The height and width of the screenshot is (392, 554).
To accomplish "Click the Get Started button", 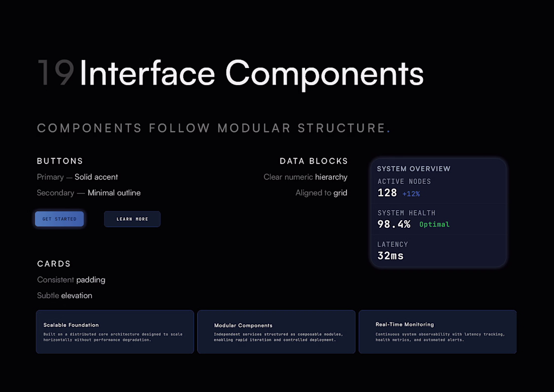I will point(59,219).
